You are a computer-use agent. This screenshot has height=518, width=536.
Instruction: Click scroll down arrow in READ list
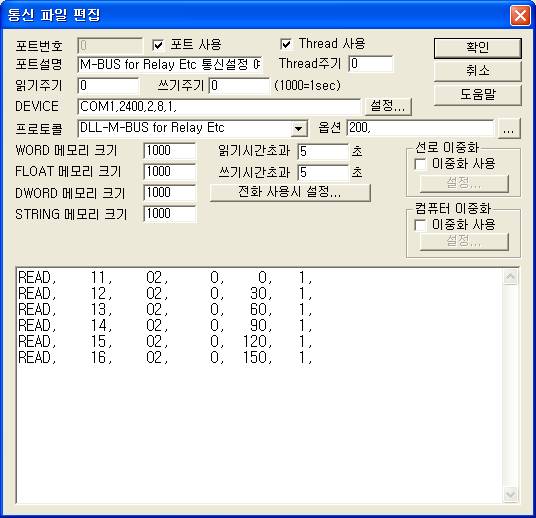[511, 494]
